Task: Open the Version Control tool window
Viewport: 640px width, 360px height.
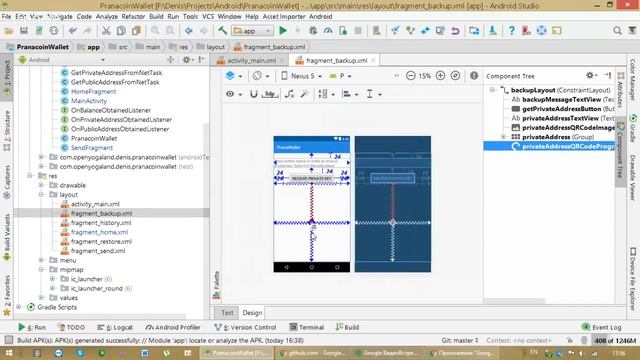Action: point(245,327)
